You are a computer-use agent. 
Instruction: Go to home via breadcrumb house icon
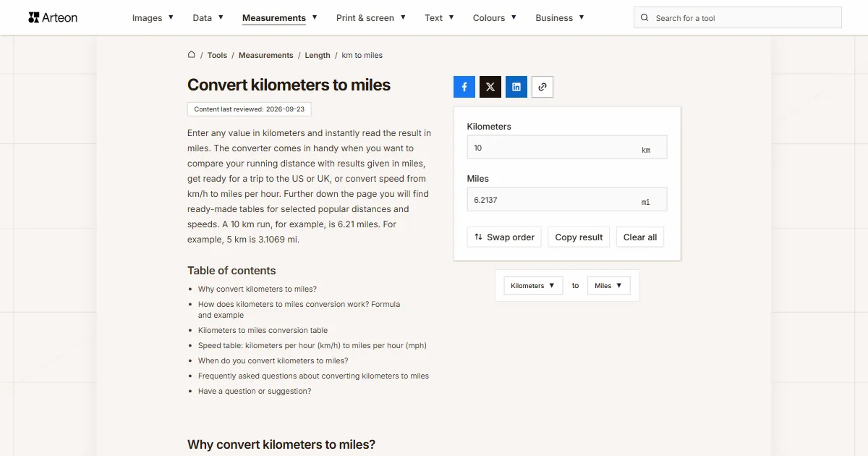[192, 54]
